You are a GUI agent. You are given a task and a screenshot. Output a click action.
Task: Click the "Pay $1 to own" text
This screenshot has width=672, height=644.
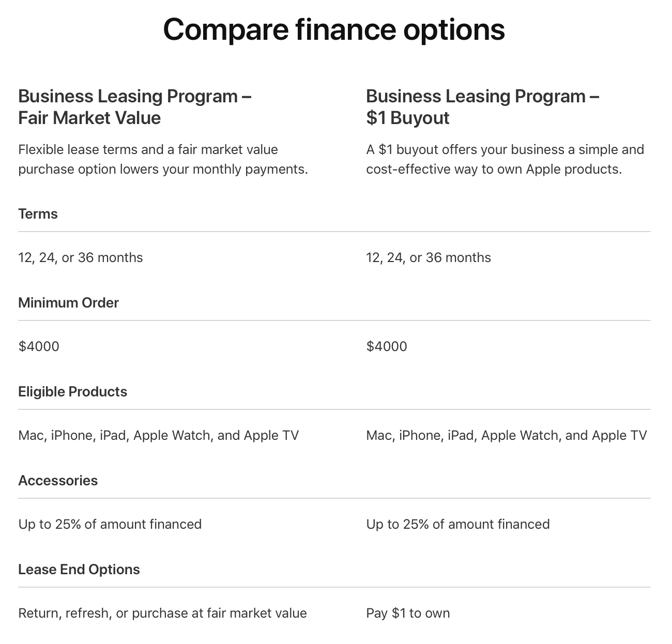408,613
